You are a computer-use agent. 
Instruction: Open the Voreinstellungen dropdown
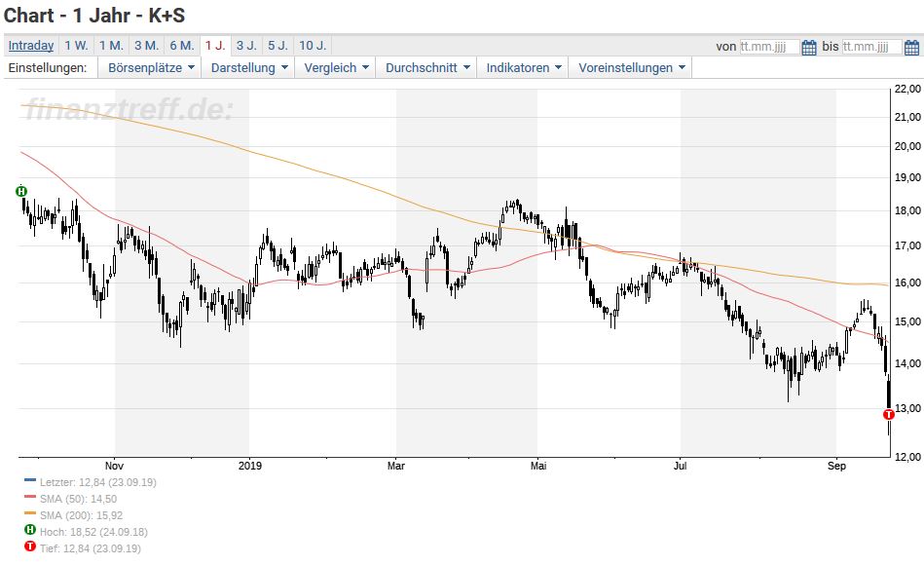click(631, 68)
